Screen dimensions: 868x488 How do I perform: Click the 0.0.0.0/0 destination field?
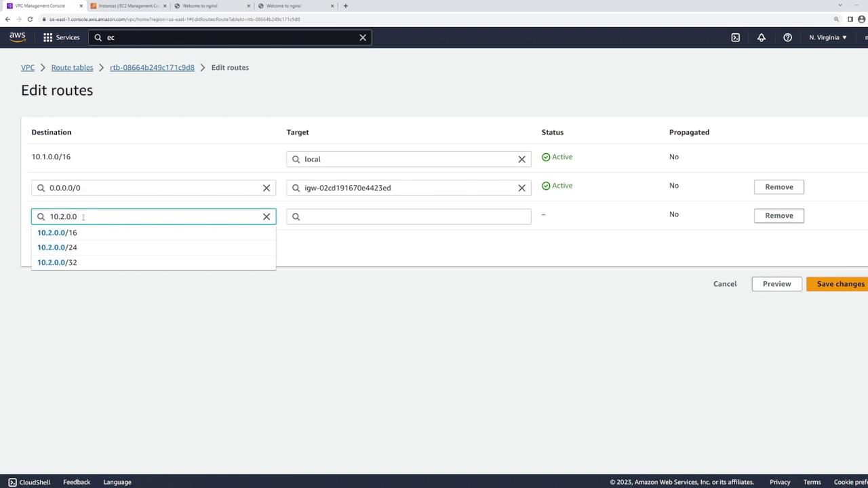pos(153,188)
